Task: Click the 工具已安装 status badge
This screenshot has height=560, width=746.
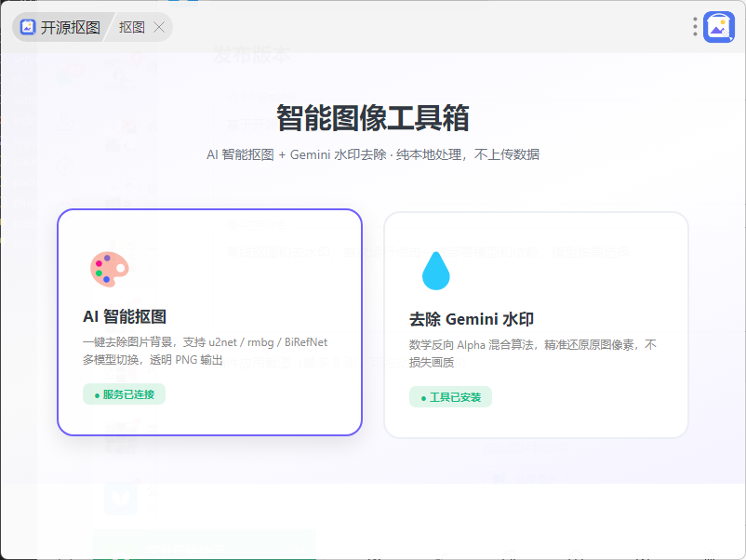Action: tap(450, 397)
